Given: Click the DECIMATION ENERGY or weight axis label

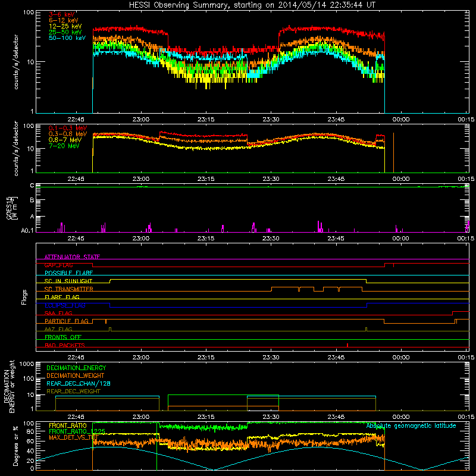Looking at the screenshot, I should coord(9,386).
